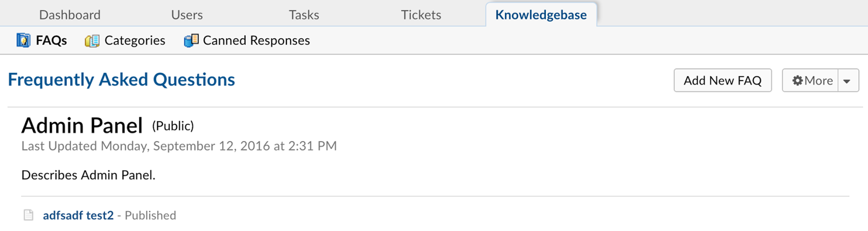Select the Tickets tab

pos(421,15)
